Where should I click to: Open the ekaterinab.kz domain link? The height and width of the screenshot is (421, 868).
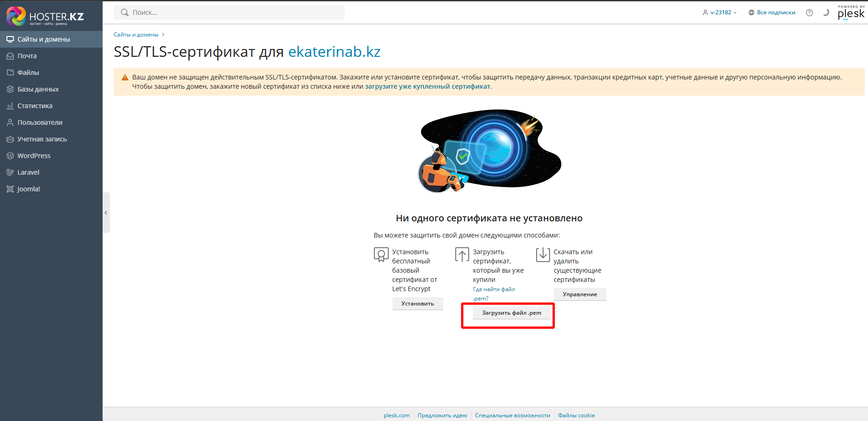click(334, 52)
